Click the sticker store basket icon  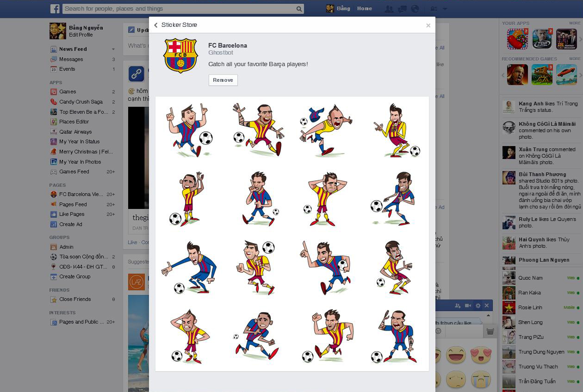pyautogui.click(x=490, y=331)
